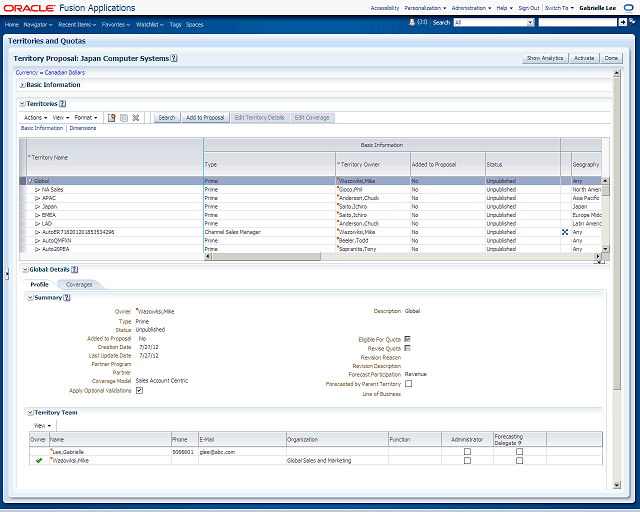
Task: Click the blue dimension icon in AutoER row
Action: click(x=565, y=232)
